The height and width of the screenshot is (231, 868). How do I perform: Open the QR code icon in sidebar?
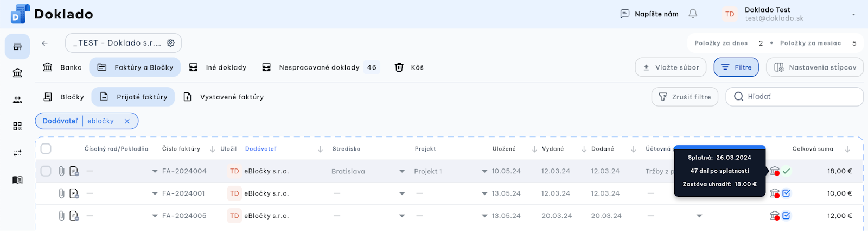pyautogui.click(x=17, y=126)
